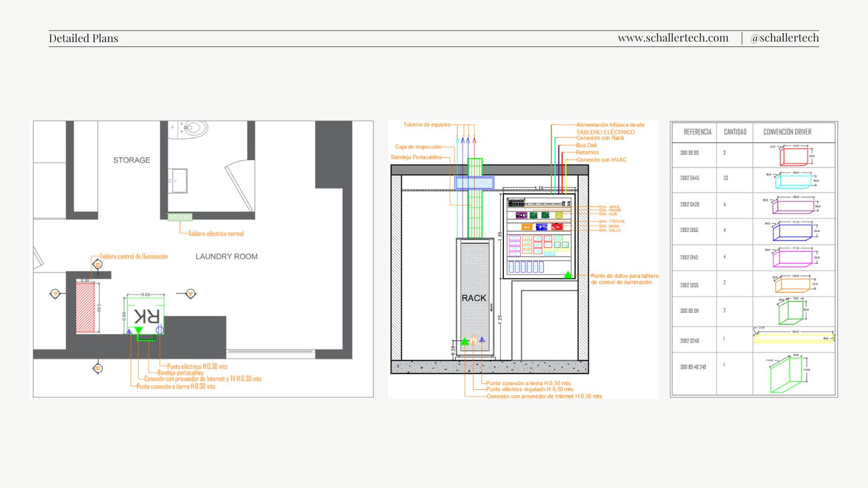Click the 'Conexión con Rack' label
The image size is (868, 488).
point(600,138)
